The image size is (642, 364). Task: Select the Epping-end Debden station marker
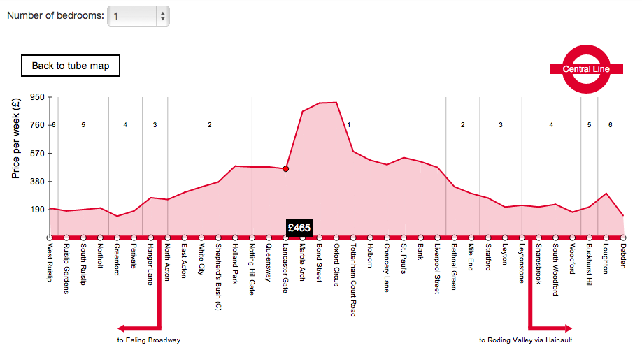point(623,238)
